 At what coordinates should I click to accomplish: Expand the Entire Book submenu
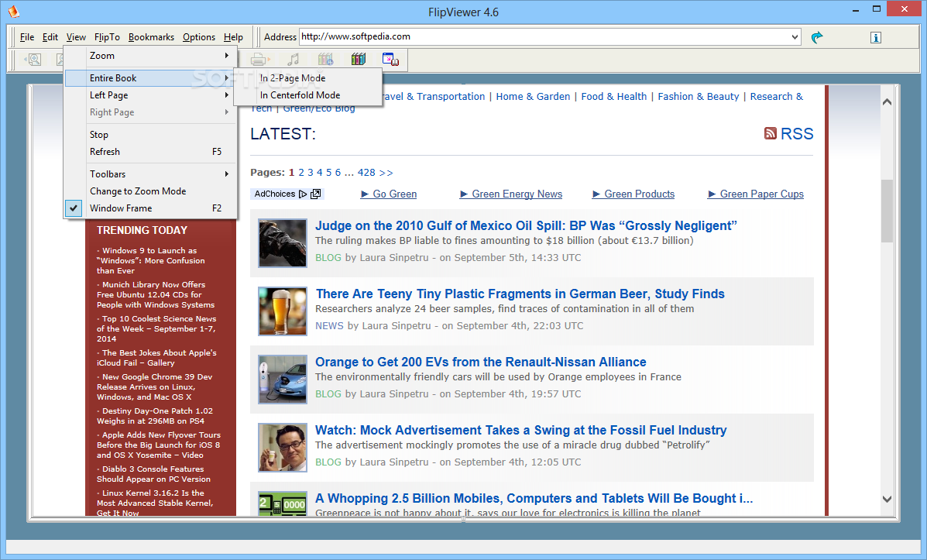pos(151,78)
